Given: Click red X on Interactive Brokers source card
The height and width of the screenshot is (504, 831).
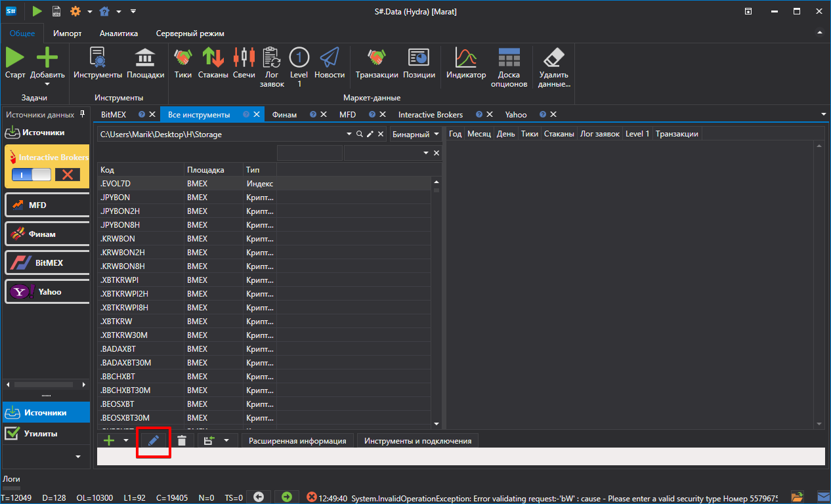Looking at the screenshot, I should point(67,175).
